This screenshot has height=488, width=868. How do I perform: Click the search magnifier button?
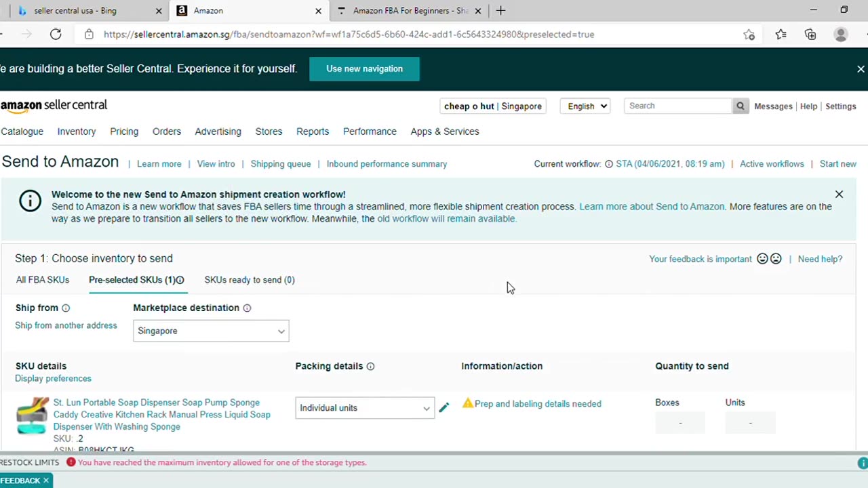[741, 106]
